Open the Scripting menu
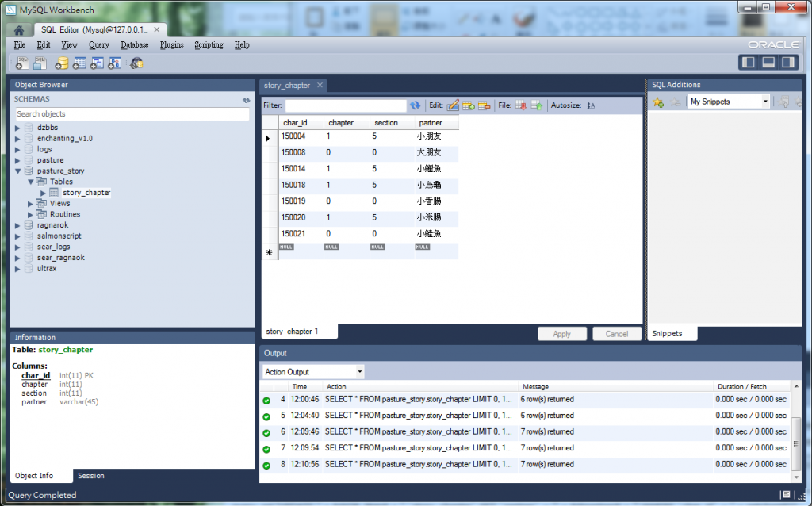The height and width of the screenshot is (506, 812). (x=209, y=45)
